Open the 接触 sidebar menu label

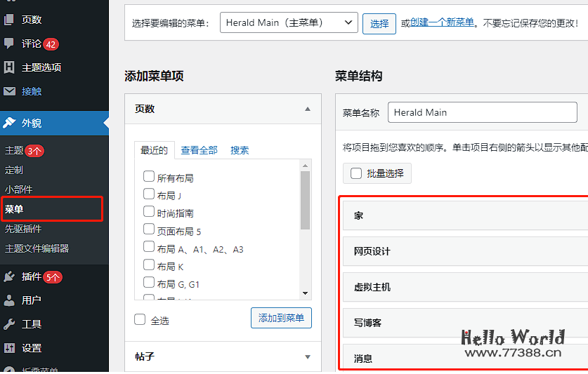[x=32, y=91]
